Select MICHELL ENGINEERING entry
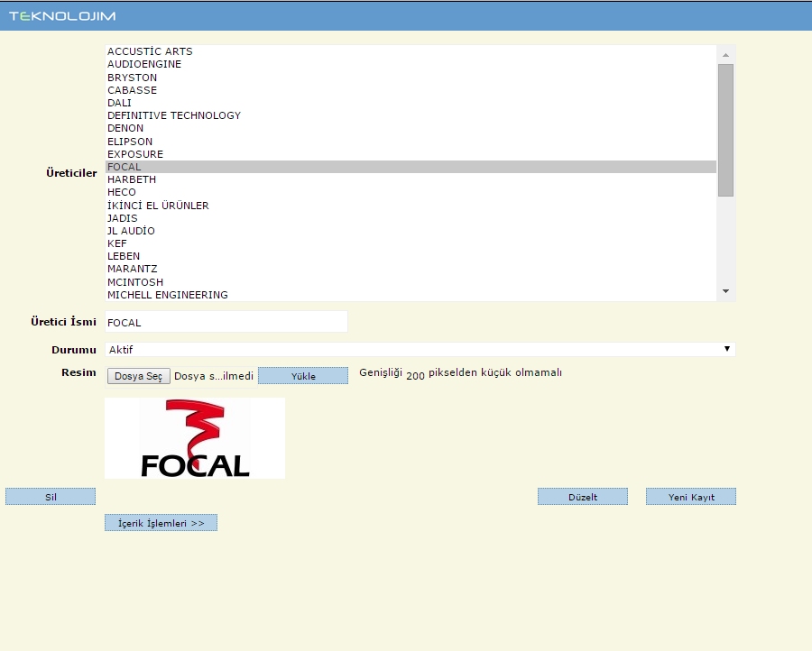Viewport: 812px width, 651px height. pos(411,295)
